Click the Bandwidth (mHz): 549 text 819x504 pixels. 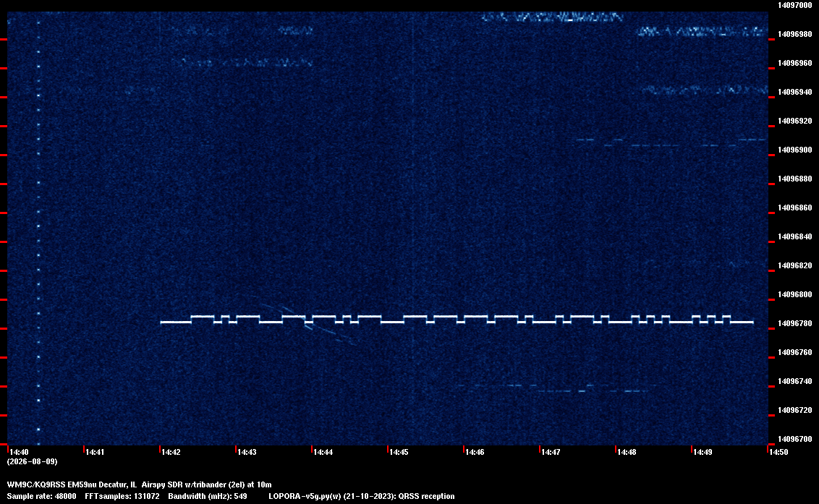(x=208, y=496)
